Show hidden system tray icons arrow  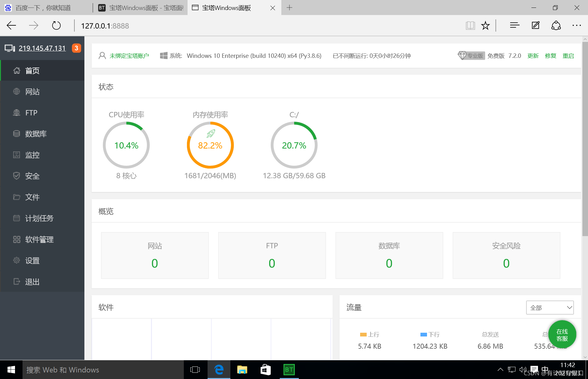click(x=500, y=370)
